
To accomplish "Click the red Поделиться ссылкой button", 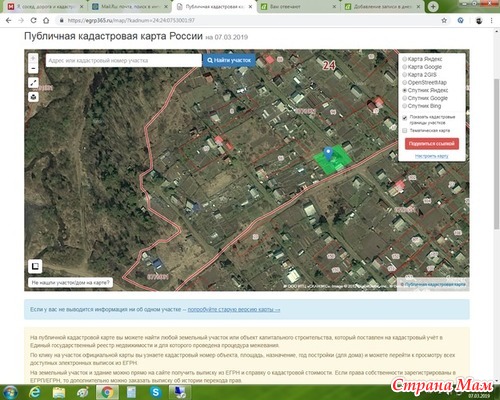I will (432, 144).
